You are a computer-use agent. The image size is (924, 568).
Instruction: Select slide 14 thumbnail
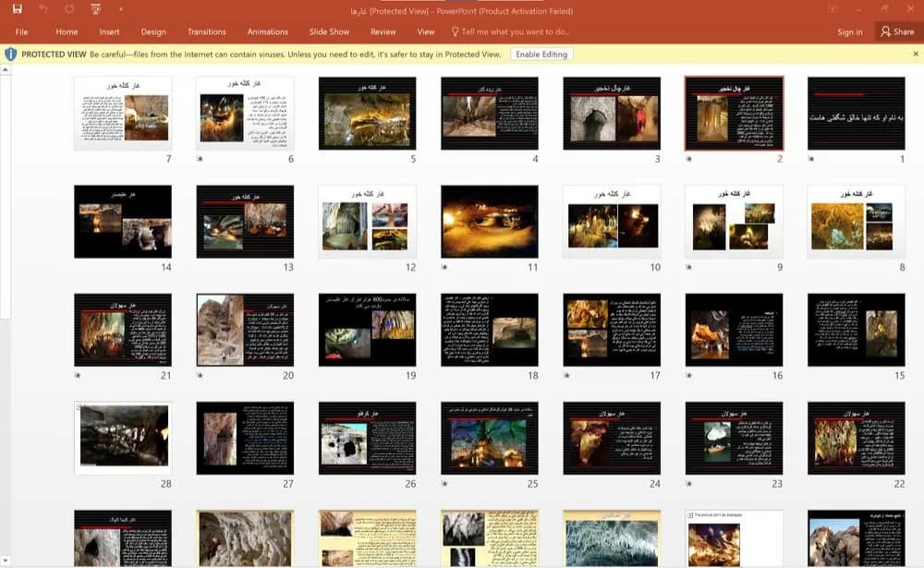(123, 222)
